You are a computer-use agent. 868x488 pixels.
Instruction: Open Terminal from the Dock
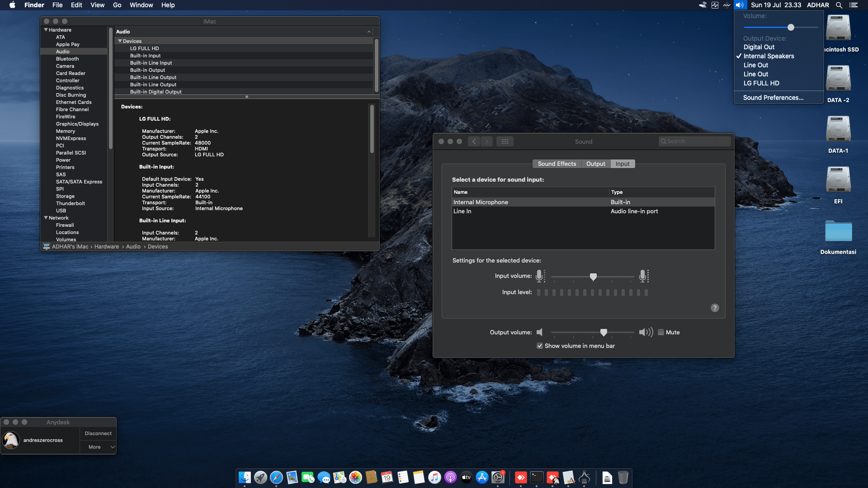pos(537,477)
